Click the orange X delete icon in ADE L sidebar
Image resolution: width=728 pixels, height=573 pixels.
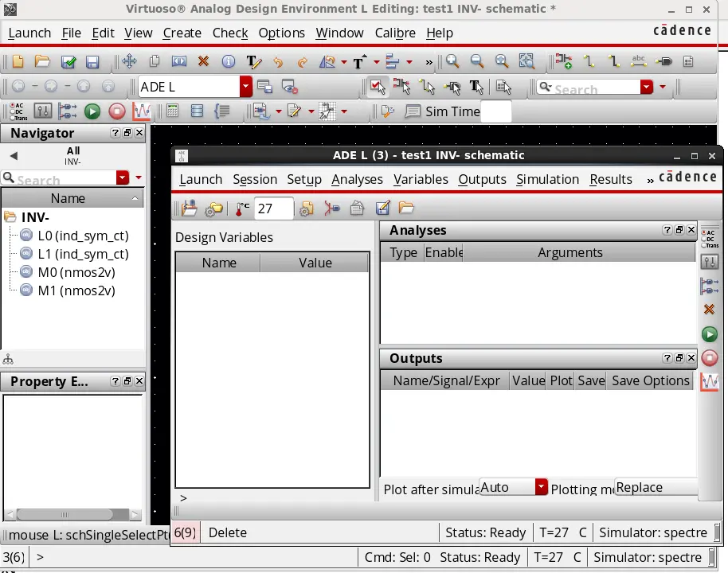709,310
